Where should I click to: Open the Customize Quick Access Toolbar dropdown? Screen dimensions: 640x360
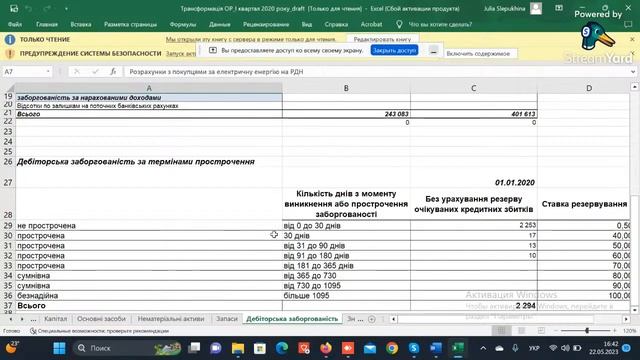66,9
